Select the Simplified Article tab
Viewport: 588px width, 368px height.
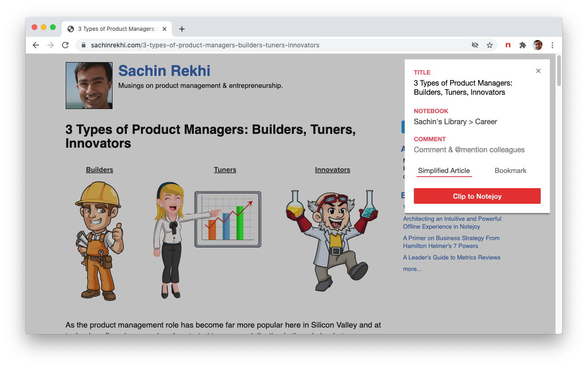[x=444, y=171]
